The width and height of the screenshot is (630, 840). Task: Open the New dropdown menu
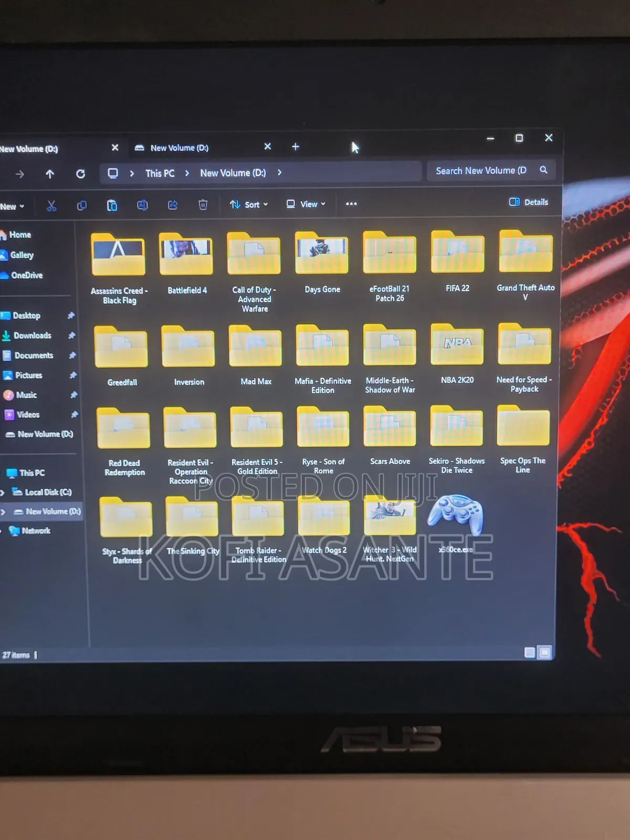pyautogui.click(x=12, y=206)
